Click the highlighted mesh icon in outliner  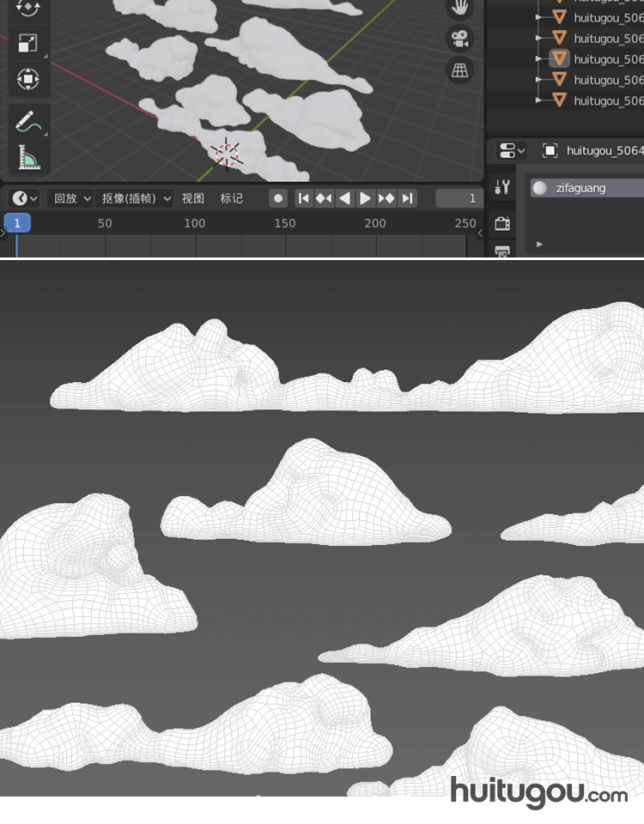559,59
